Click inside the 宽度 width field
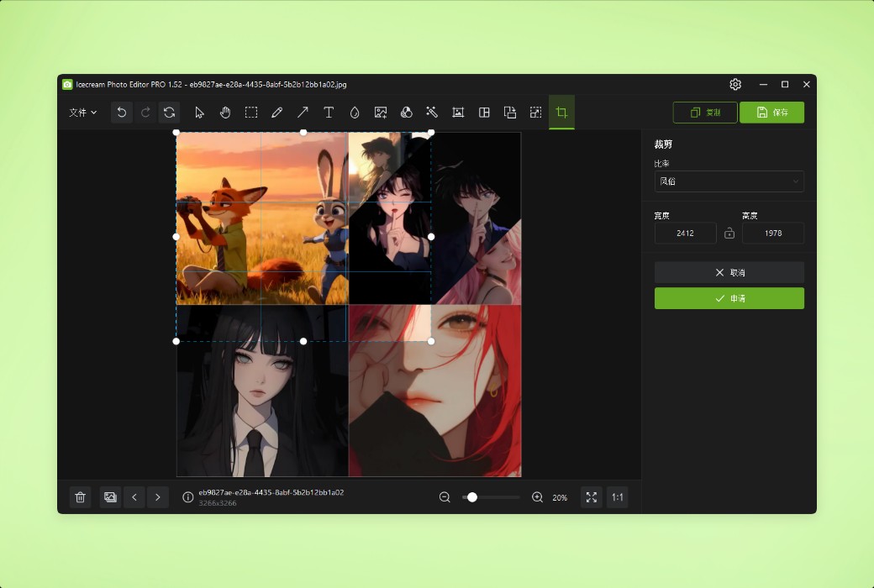The image size is (874, 588). click(684, 233)
